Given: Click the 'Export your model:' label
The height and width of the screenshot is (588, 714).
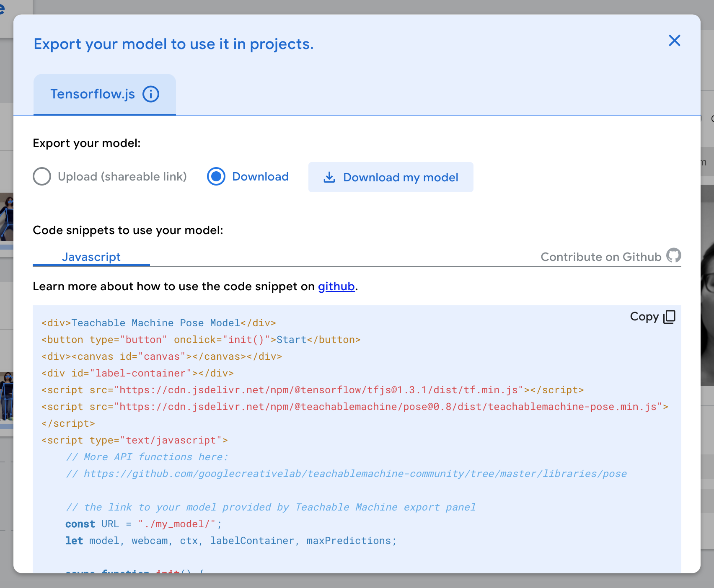Looking at the screenshot, I should (x=87, y=143).
